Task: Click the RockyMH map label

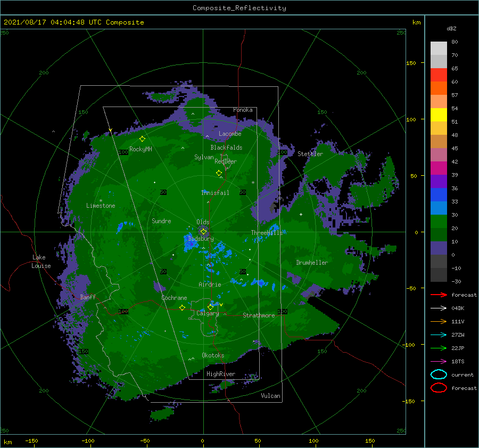Action: click(x=141, y=149)
